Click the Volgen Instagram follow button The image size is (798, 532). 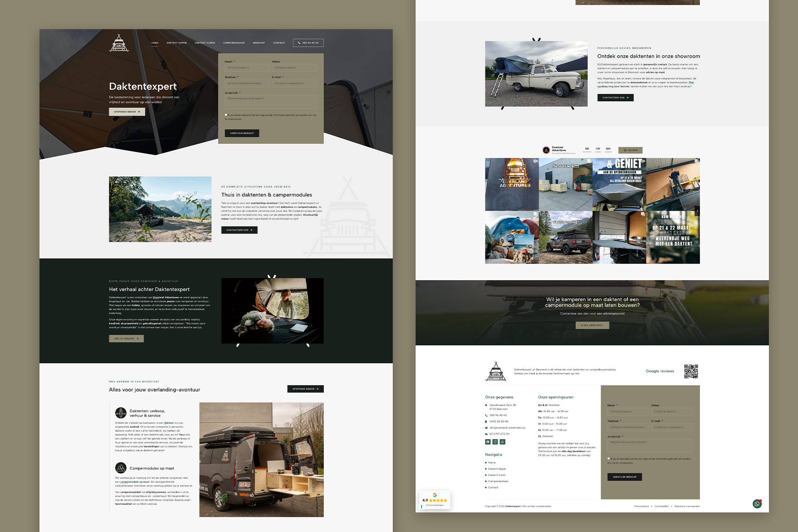630,150
